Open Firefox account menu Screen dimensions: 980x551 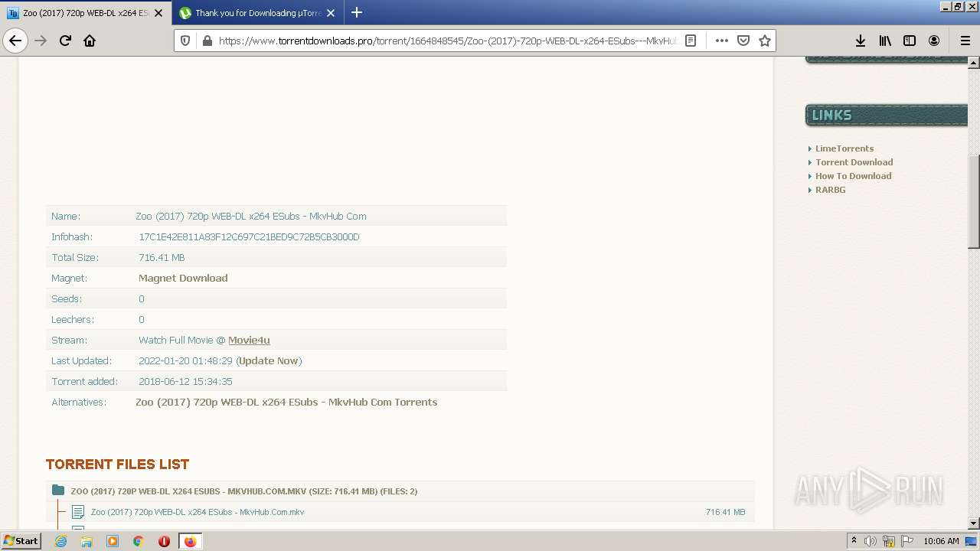934,41
